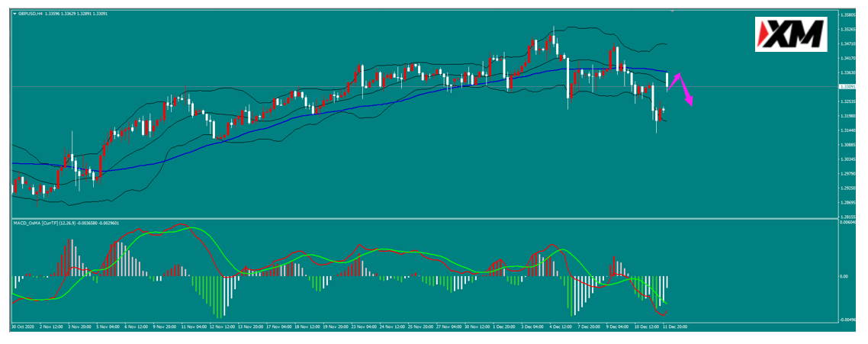Select the pink downward forecast arrowhead
Viewport: 868px width, 344px height.
point(690,101)
